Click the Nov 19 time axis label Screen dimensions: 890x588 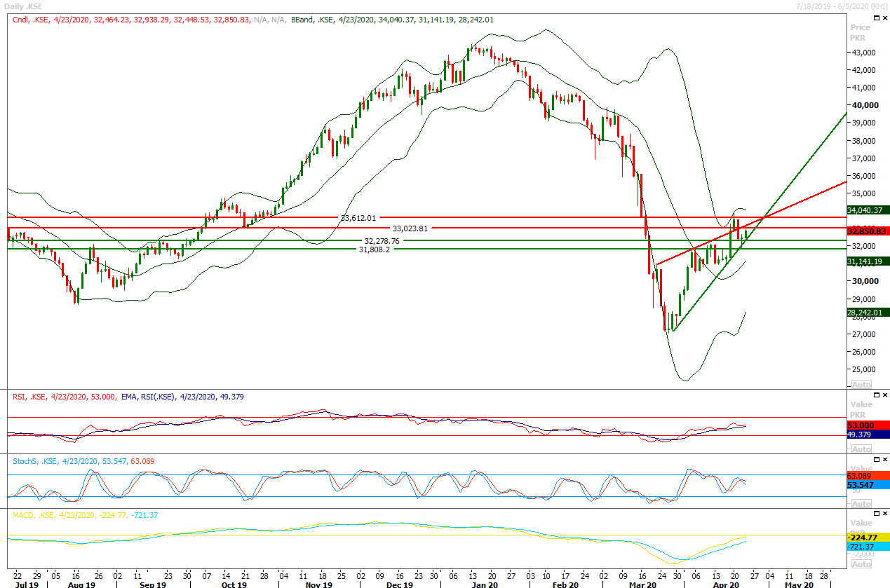[x=318, y=584]
